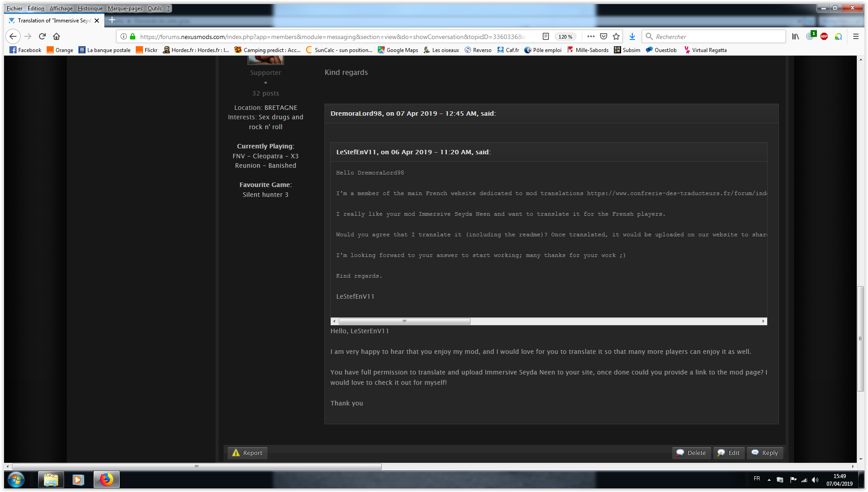This screenshot has width=868, height=492.
Task: Open the library bookshelf icon
Action: [795, 36]
